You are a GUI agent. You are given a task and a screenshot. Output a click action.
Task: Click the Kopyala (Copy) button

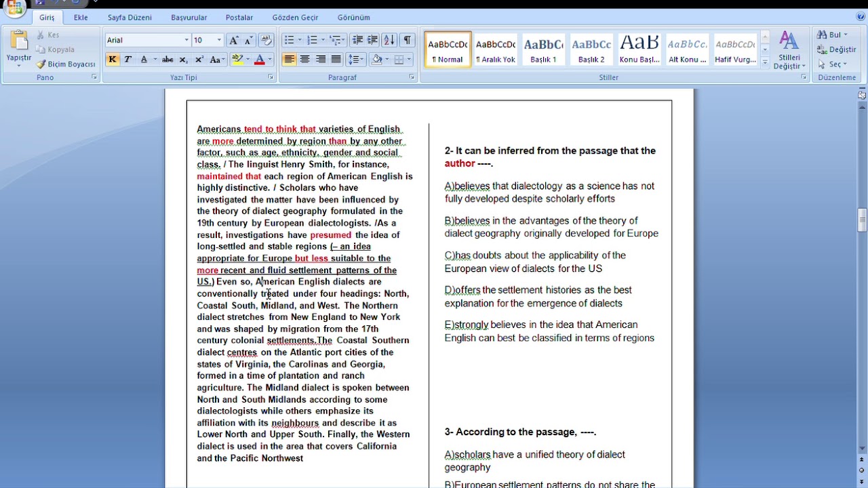coord(55,49)
